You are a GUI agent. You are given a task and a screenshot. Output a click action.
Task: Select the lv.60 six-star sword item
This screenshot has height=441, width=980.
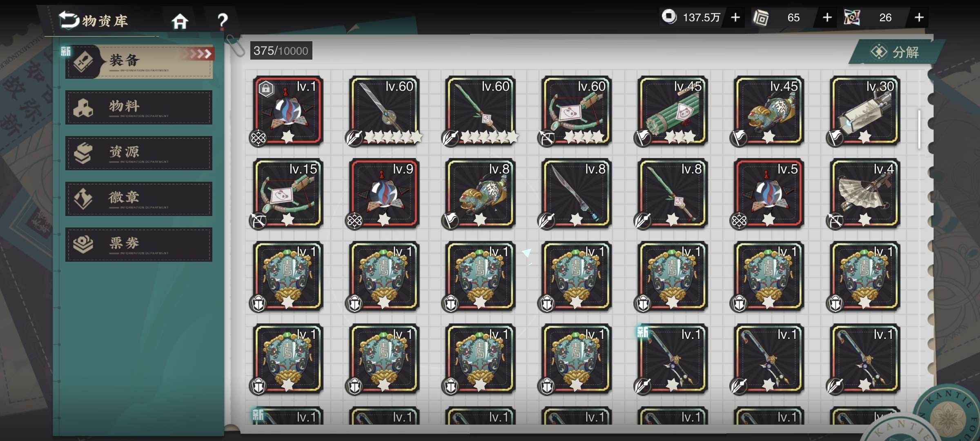click(x=384, y=111)
